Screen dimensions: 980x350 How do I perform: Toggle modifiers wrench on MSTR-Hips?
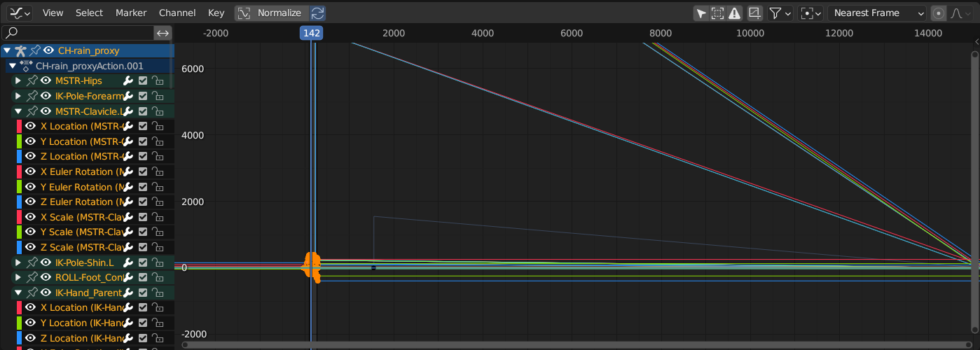coord(128,80)
